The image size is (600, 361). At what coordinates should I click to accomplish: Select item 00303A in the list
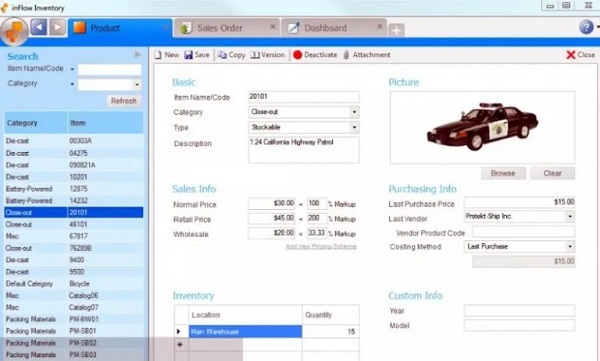(x=74, y=141)
